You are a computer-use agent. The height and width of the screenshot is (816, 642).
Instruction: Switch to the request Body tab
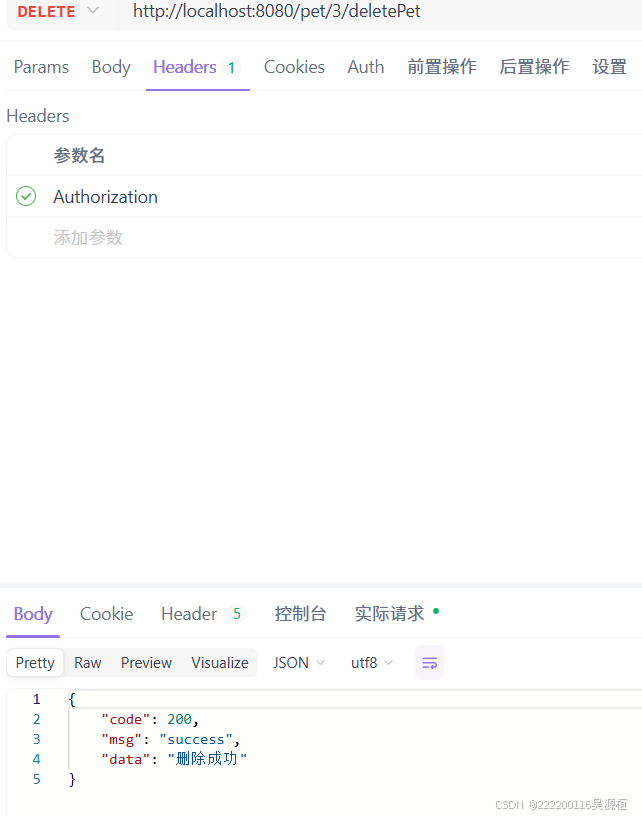(x=111, y=67)
